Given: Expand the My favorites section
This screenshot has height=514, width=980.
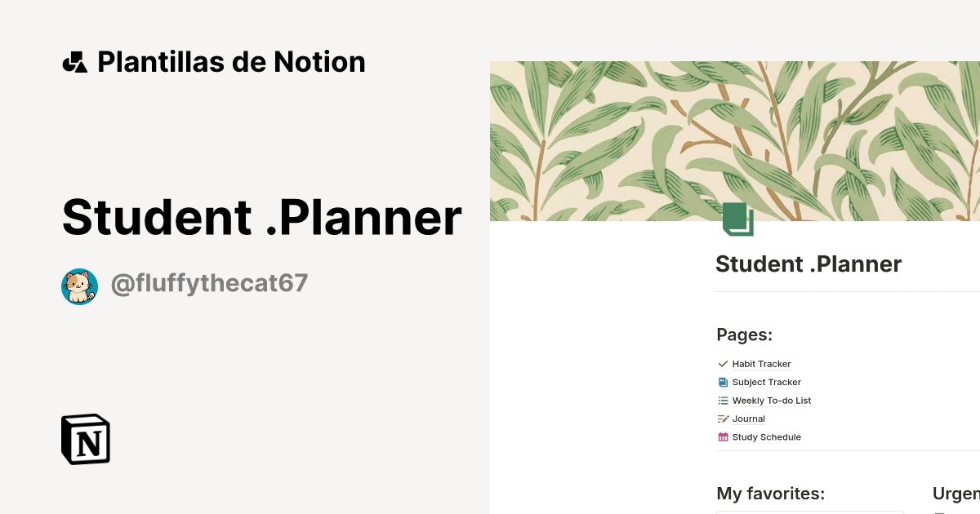Looking at the screenshot, I should tap(771, 494).
